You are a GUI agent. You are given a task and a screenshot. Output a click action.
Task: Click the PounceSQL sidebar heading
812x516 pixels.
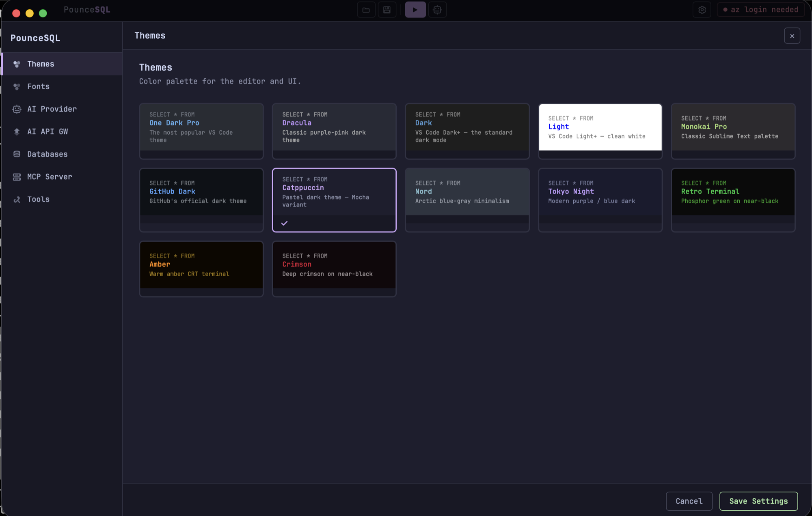point(35,38)
